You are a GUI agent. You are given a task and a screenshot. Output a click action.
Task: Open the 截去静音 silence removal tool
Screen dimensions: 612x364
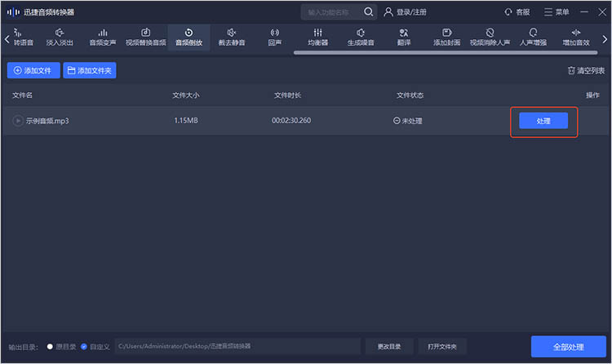pos(232,38)
